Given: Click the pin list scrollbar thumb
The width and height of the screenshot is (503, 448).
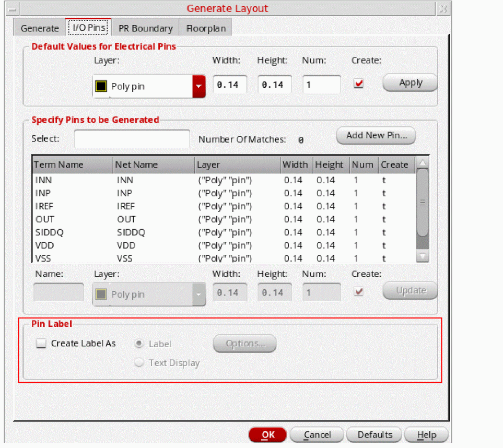Looking at the screenshot, I should (x=423, y=203).
